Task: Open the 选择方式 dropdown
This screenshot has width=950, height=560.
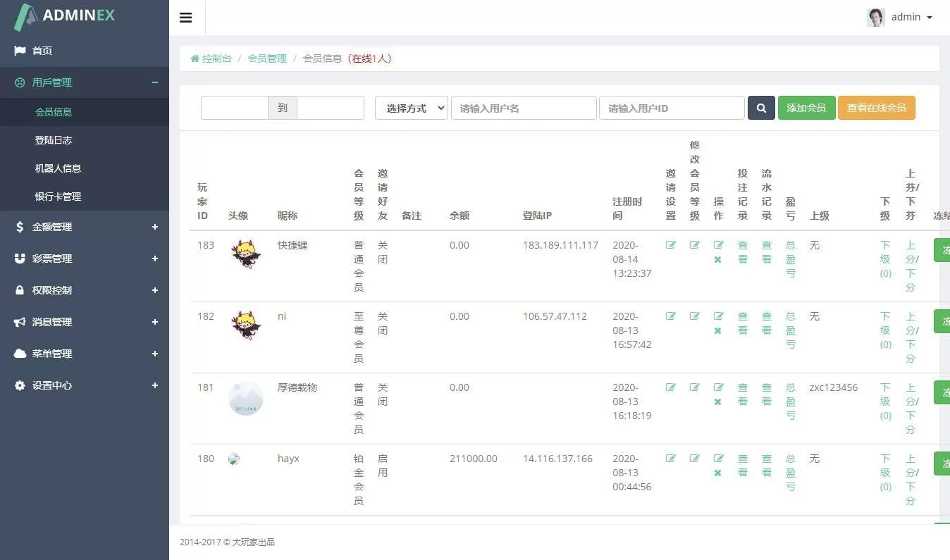Action: (412, 108)
